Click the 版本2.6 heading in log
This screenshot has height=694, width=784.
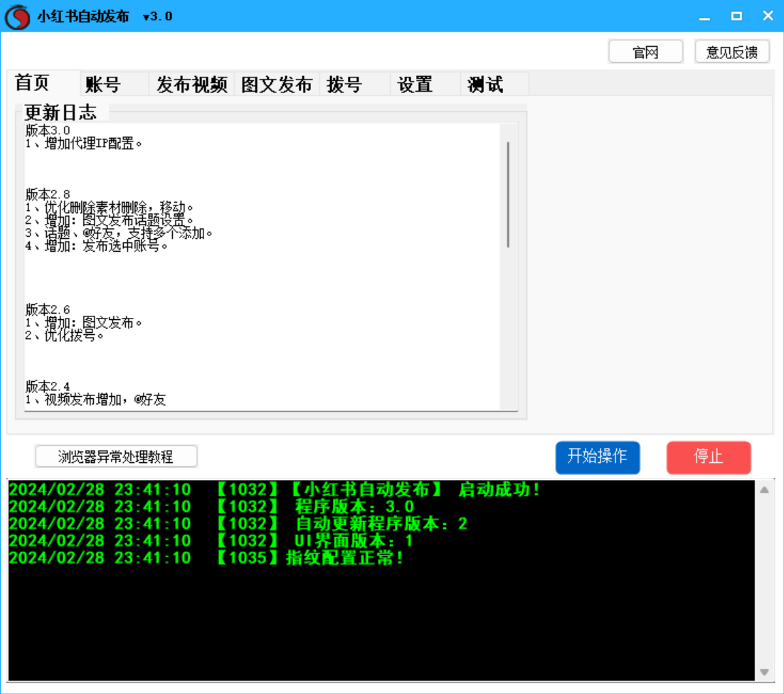point(48,310)
